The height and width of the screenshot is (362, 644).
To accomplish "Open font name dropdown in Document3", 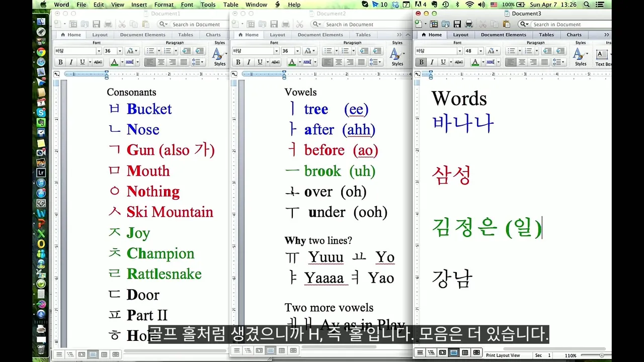I will coord(460,51).
